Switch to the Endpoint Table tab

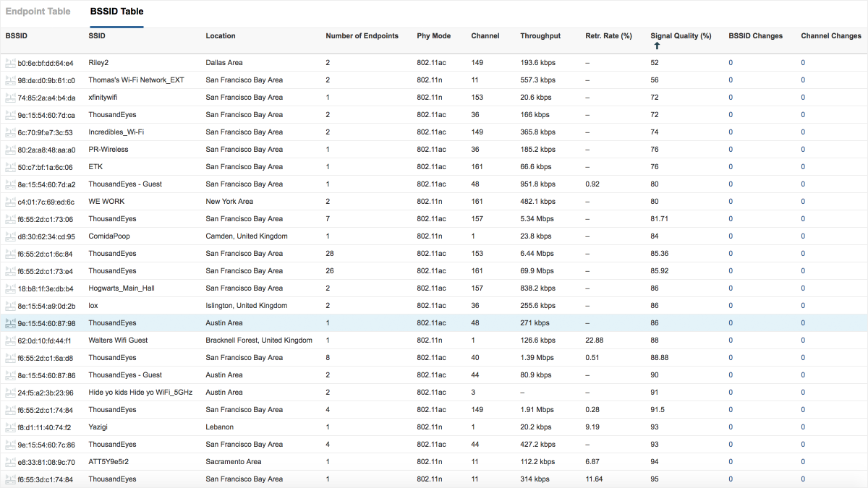pos(38,12)
